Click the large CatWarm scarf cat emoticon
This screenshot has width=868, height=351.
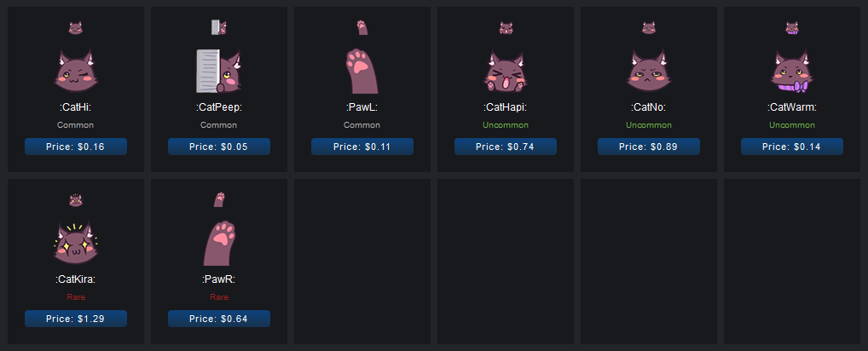[792, 71]
